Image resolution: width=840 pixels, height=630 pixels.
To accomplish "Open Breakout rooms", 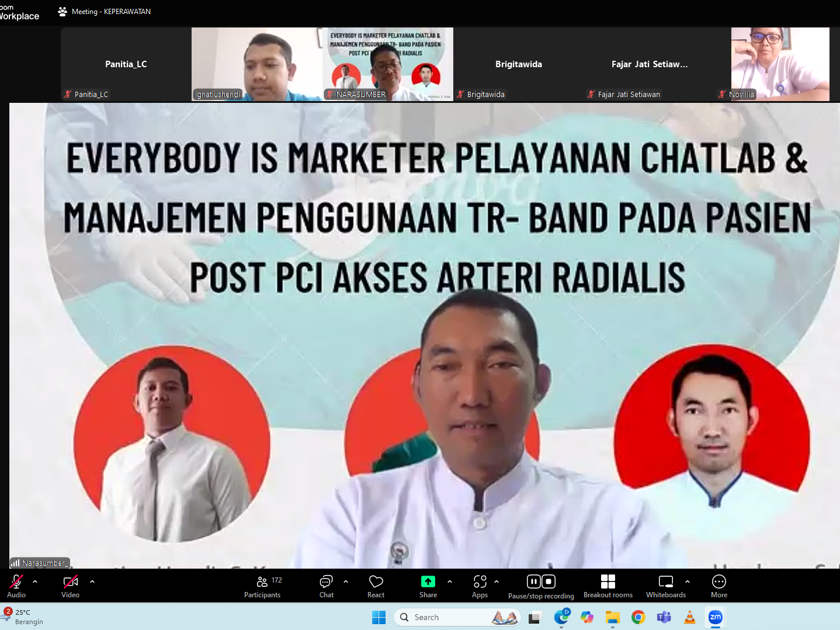I will click(608, 586).
